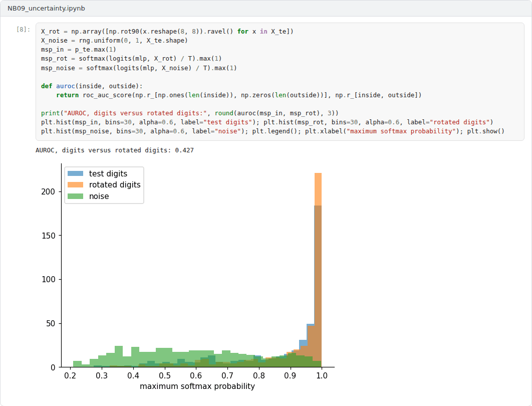Image resolution: width=532 pixels, height=406 pixels.
Task: Click the return roc_auc_score line
Action: [x=239, y=95]
